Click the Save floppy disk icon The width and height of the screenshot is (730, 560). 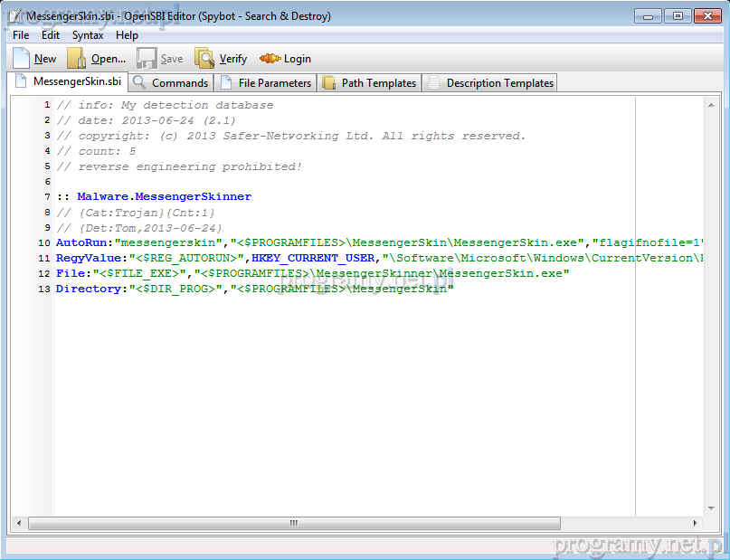[x=147, y=59]
